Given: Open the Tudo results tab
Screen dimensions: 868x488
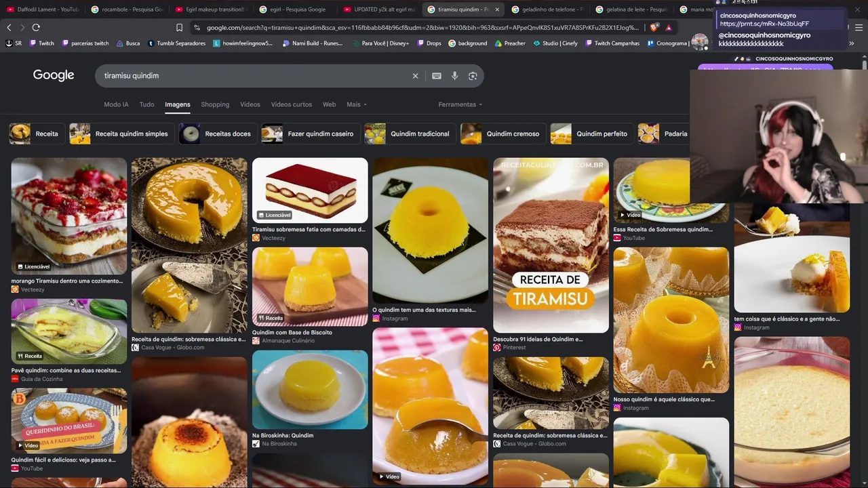Looking at the screenshot, I should [x=146, y=104].
